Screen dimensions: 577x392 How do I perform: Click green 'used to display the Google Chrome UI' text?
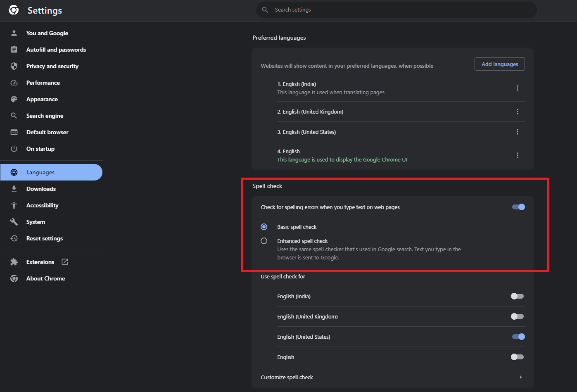(x=342, y=159)
